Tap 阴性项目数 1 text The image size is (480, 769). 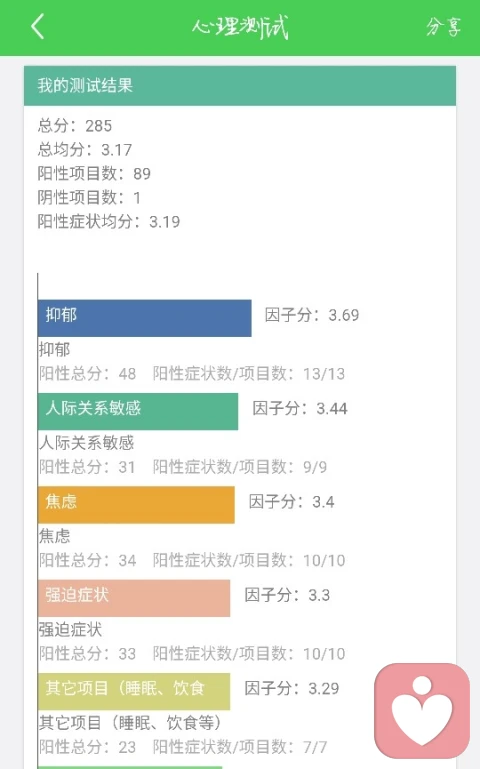89,198
